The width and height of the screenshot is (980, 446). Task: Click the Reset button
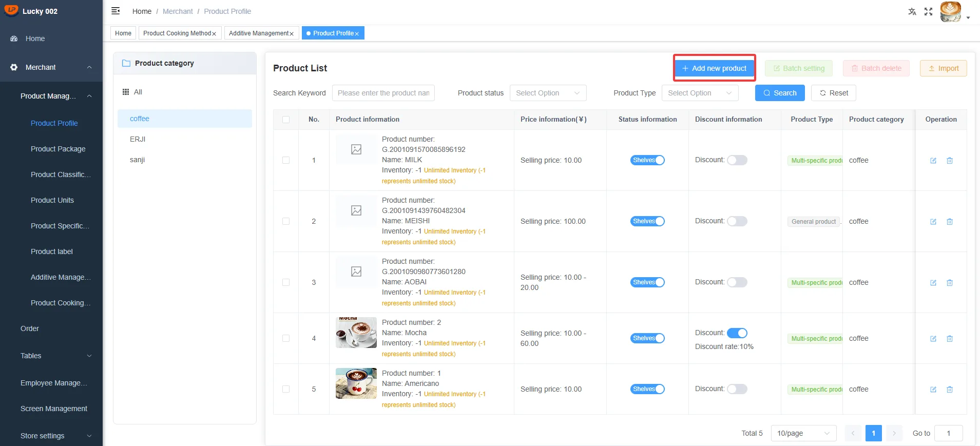pos(833,93)
